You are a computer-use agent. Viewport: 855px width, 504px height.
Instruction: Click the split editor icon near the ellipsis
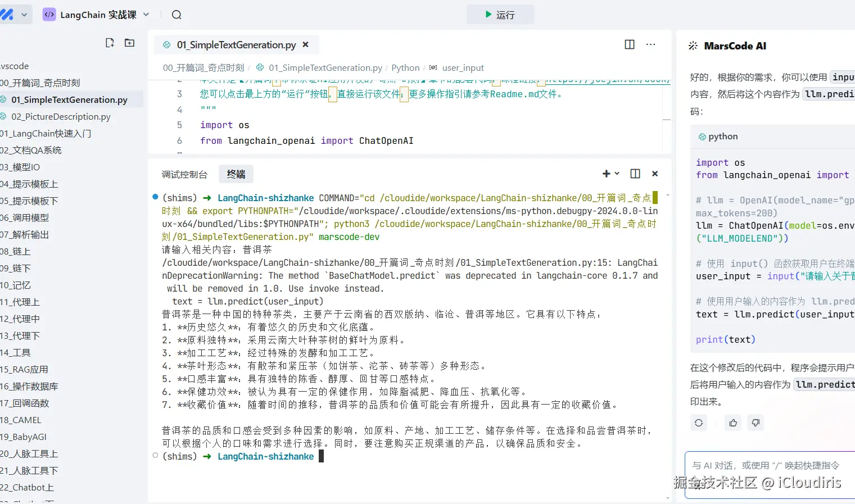[629, 44]
